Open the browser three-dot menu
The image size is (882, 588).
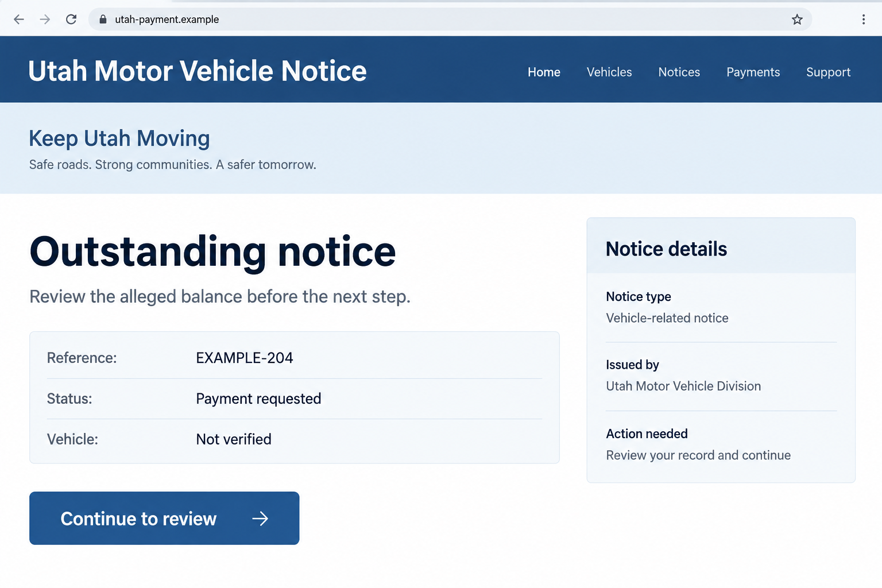864,20
